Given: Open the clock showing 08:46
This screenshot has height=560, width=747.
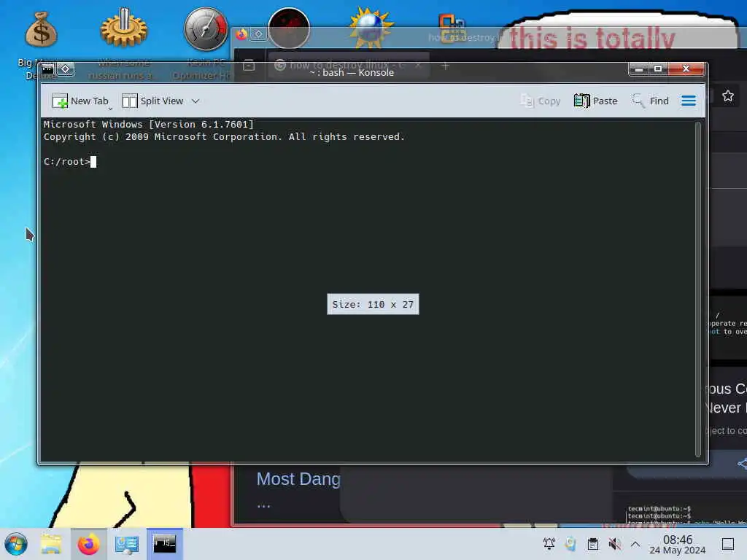Looking at the screenshot, I should (678, 544).
